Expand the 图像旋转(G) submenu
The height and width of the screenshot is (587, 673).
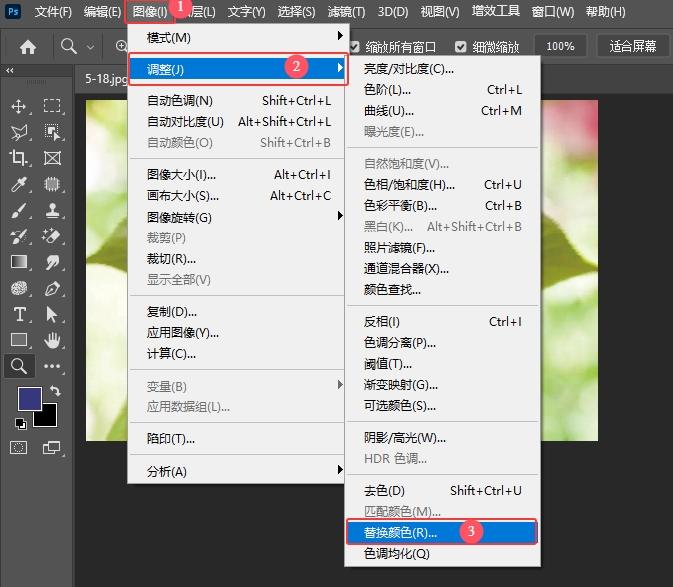(237, 217)
